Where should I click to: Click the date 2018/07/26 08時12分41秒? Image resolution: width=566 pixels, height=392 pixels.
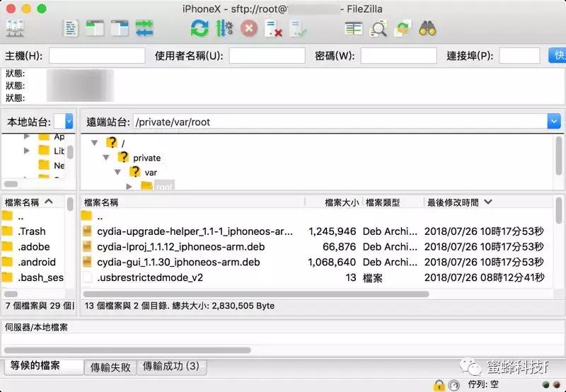tap(484, 277)
